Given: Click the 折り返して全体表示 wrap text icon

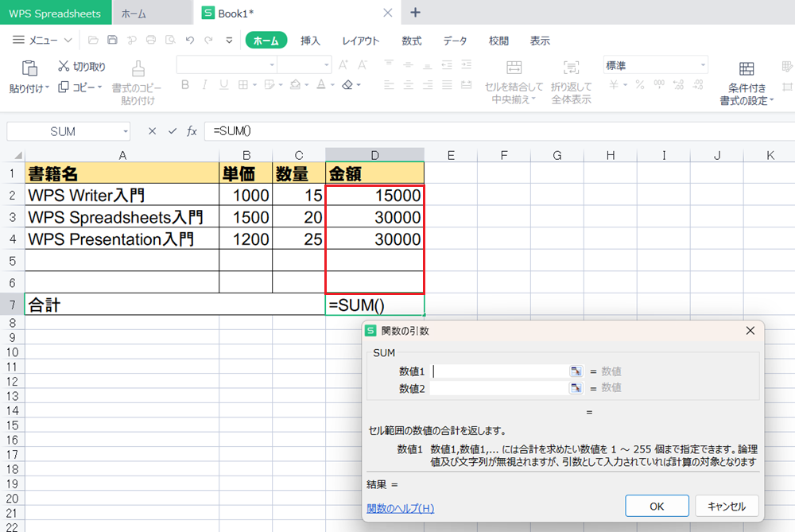Looking at the screenshot, I should 571,68.
